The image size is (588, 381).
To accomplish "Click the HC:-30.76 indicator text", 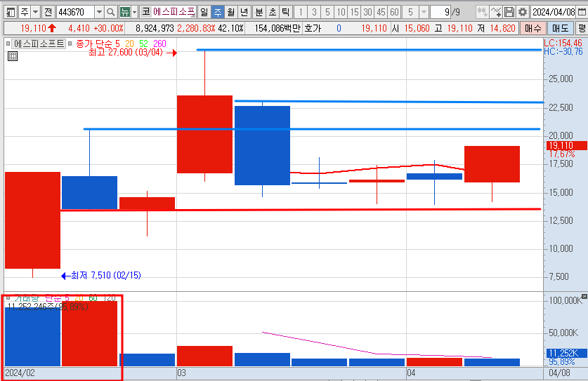I will (563, 52).
